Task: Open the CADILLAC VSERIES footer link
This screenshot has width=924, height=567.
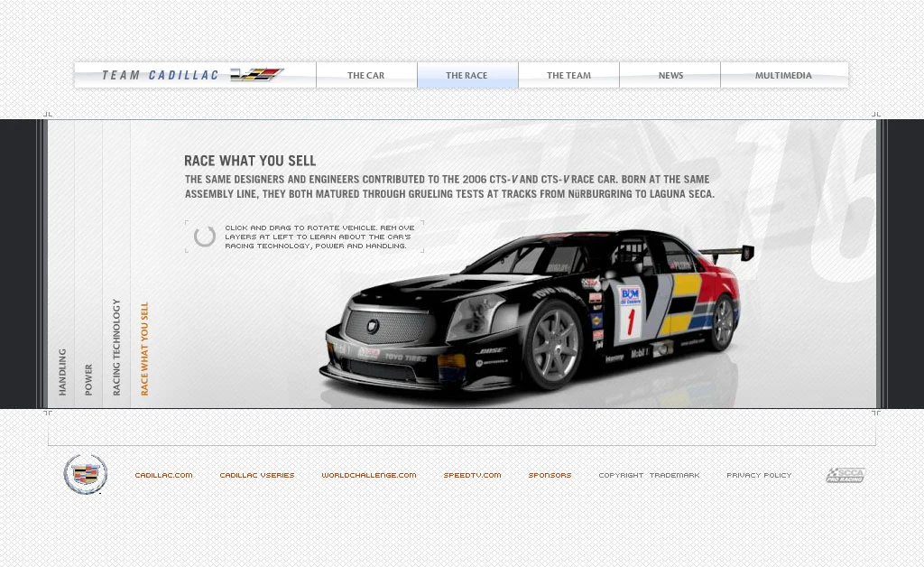Action: pyautogui.click(x=257, y=475)
